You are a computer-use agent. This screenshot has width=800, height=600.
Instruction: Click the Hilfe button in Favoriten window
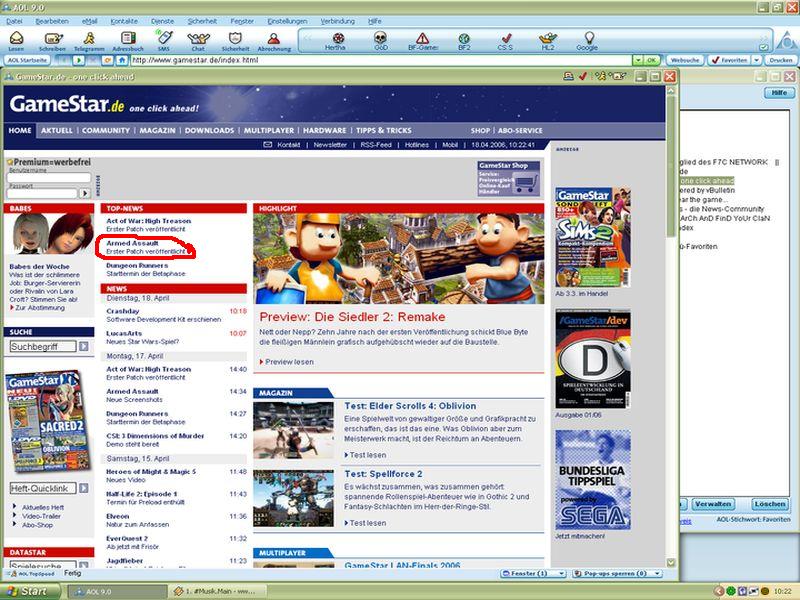(x=779, y=93)
